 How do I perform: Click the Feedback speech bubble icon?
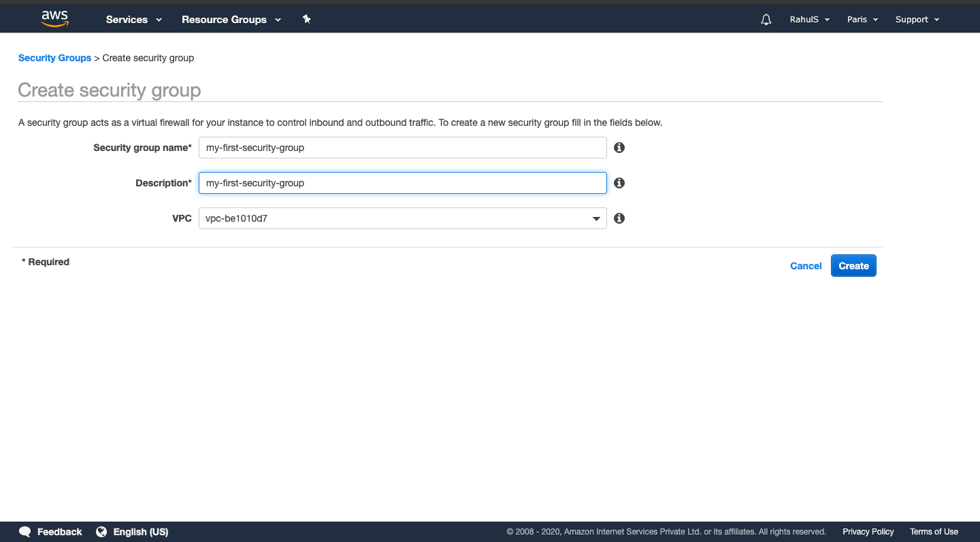tap(24, 531)
